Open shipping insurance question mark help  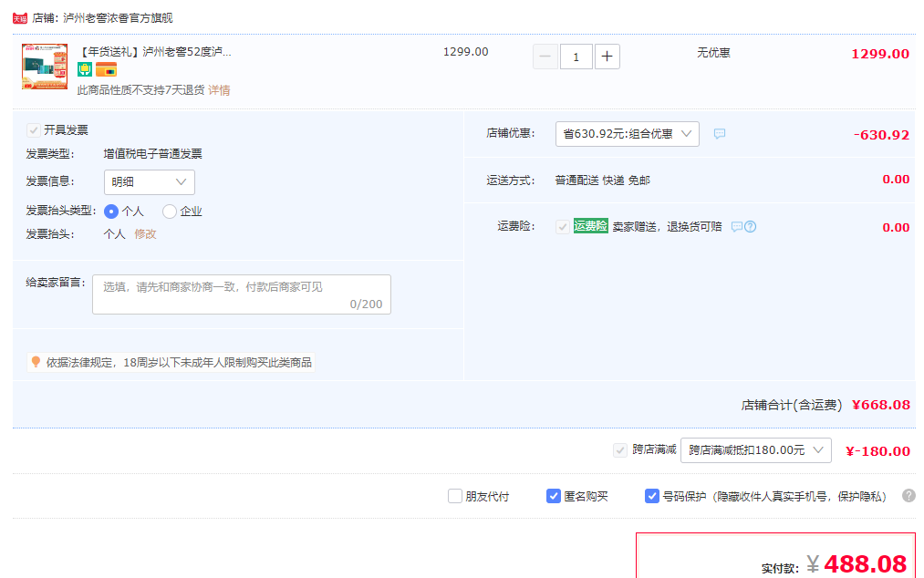pyautogui.click(x=750, y=227)
